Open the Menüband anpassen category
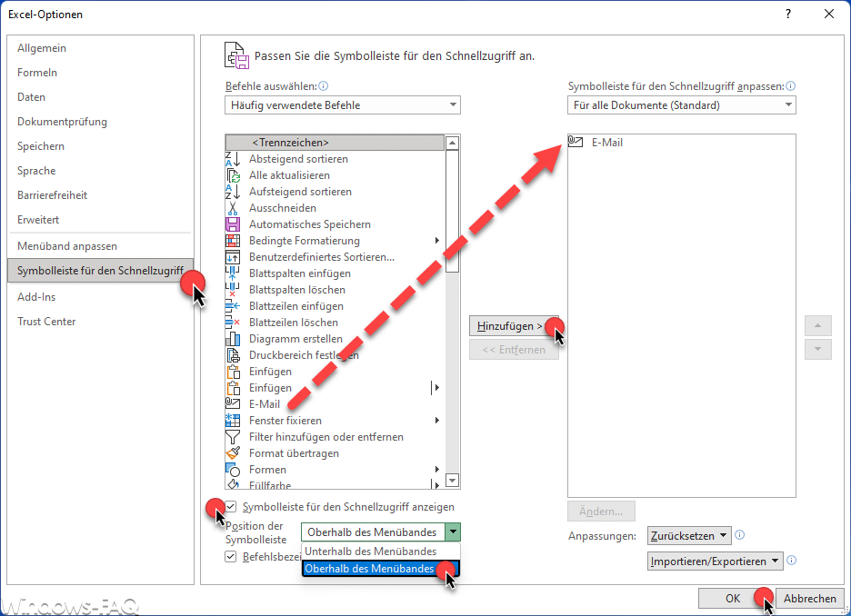Viewport: 851px width, 616px height. (x=100, y=246)
